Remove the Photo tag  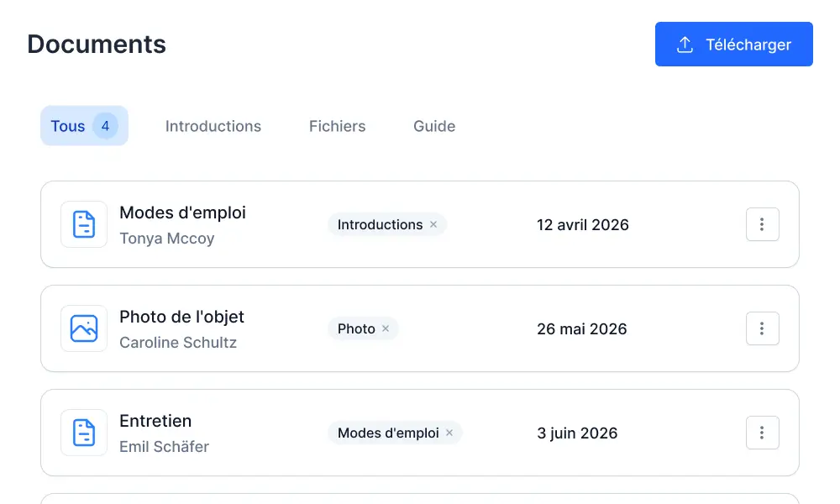tap(386, 328)
